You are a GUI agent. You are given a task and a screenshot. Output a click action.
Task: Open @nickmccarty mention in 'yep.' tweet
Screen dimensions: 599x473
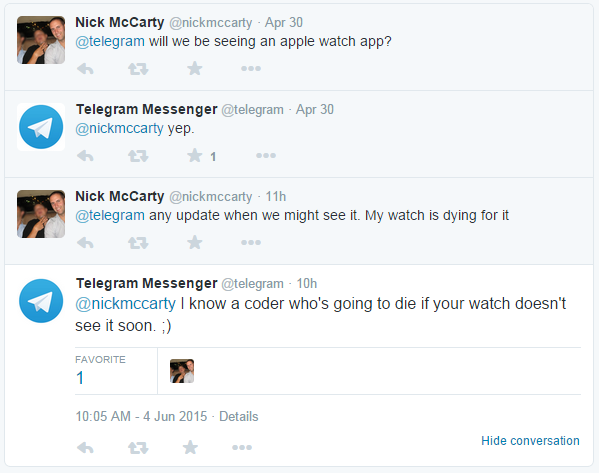coord(120,128)
